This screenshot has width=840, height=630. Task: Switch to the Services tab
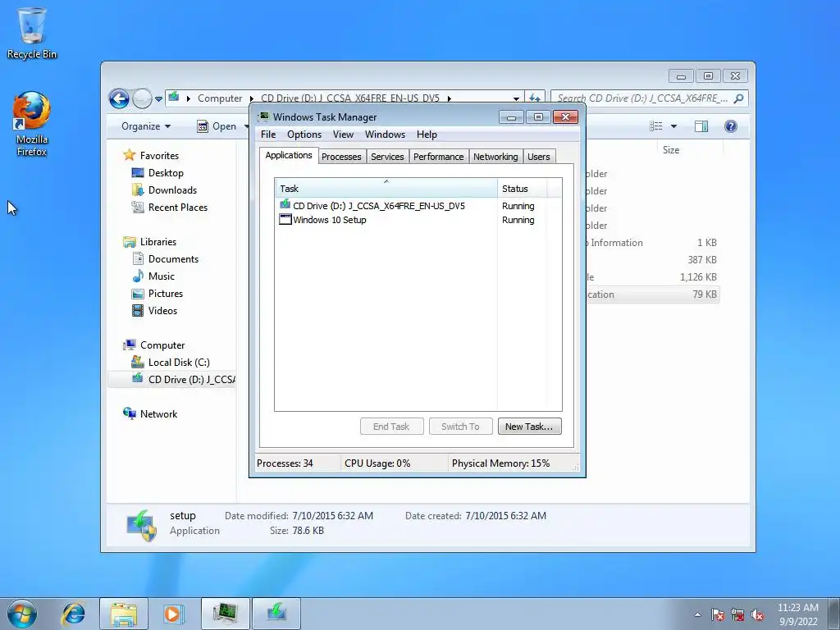387,157
